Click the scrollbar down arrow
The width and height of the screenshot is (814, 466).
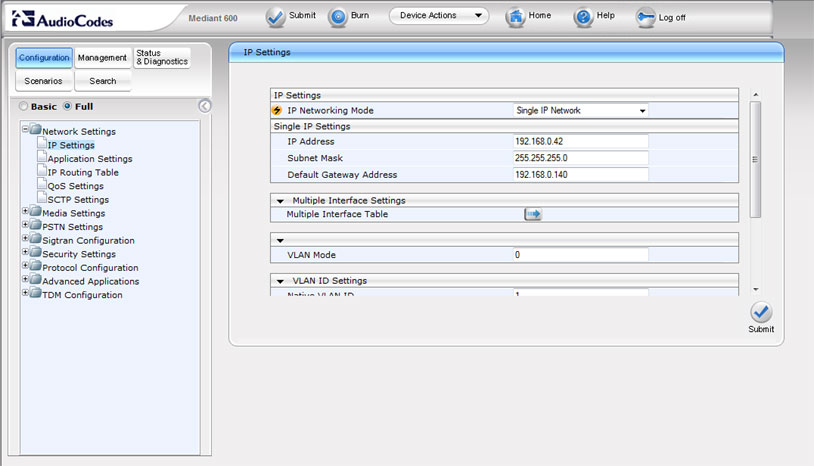coord(756,289)
